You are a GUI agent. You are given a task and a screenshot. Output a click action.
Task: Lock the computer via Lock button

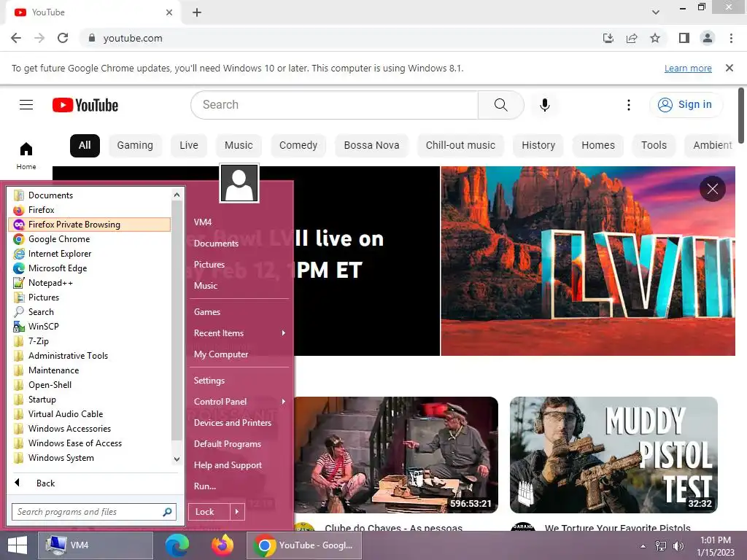(209, 512)
